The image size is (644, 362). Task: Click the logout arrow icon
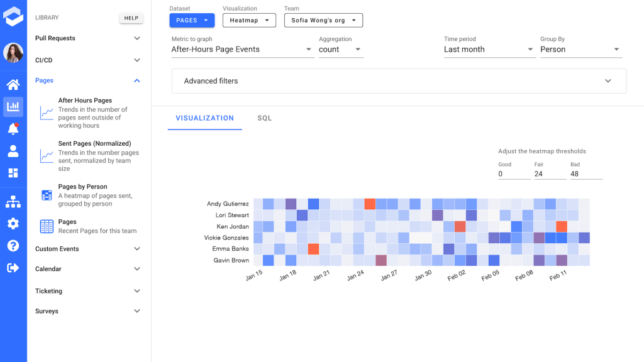coord(13,268)
